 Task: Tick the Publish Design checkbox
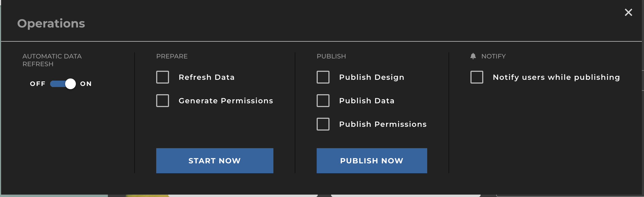(323, 77)
